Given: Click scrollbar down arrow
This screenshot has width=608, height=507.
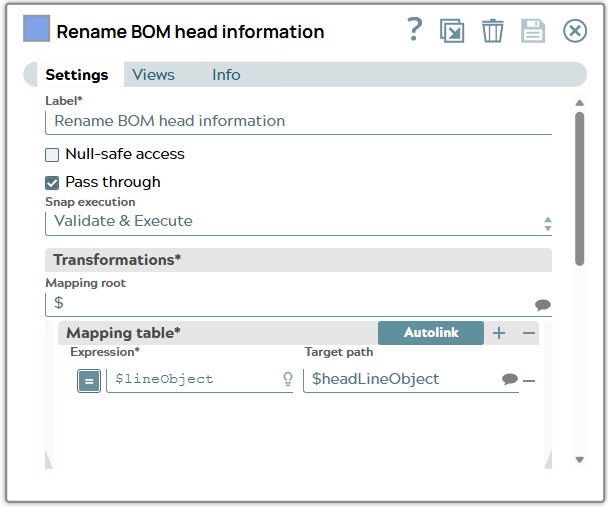Looking at the screenshot, I should (x=579, y=460).
